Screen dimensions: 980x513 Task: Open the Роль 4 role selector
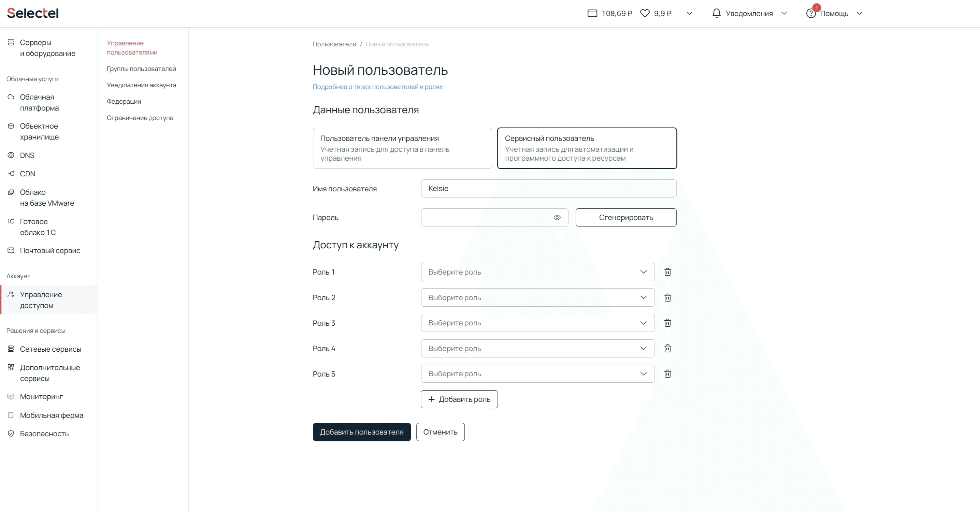point(537,348)
